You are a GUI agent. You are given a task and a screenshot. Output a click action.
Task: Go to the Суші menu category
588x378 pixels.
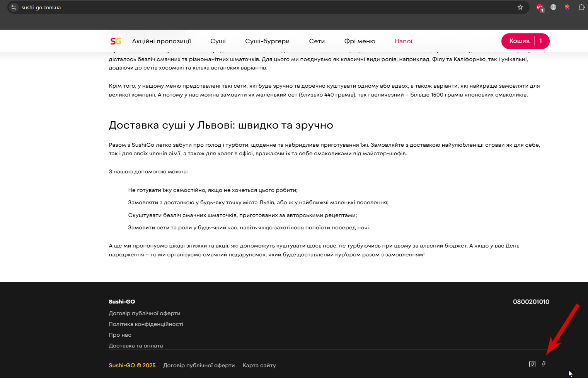(x=218, y=41)
